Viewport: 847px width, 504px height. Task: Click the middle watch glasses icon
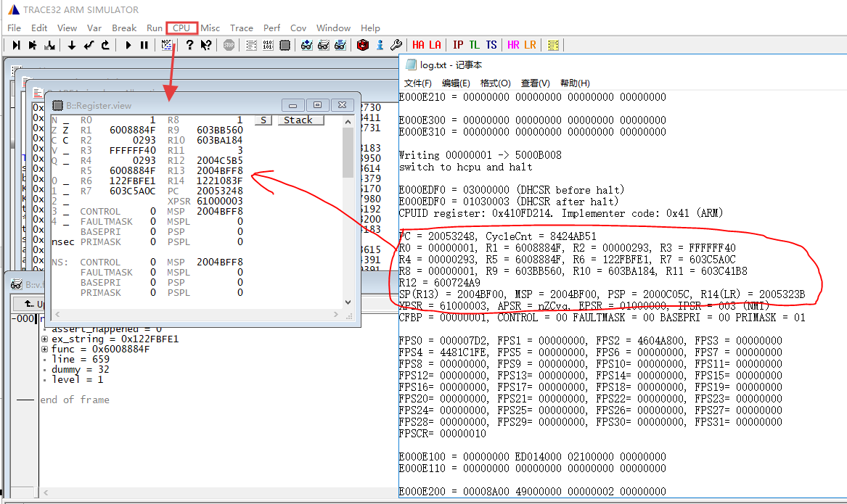324,46
